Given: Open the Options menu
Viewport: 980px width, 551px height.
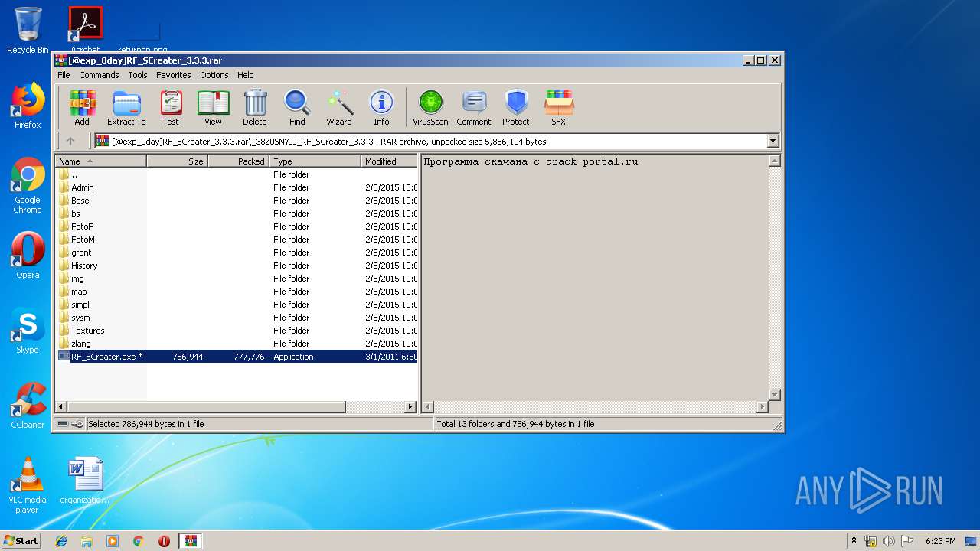Looking at the screenshot, I should (214, 75).
